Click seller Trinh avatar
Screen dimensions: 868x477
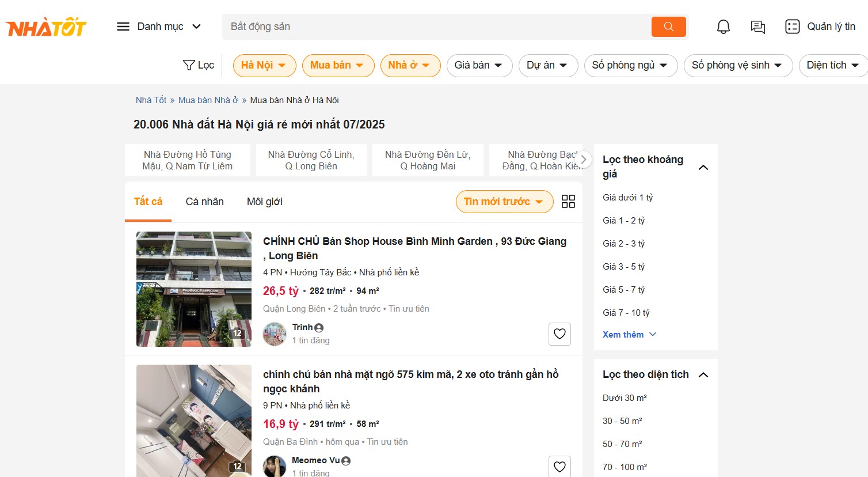[275, 334]
